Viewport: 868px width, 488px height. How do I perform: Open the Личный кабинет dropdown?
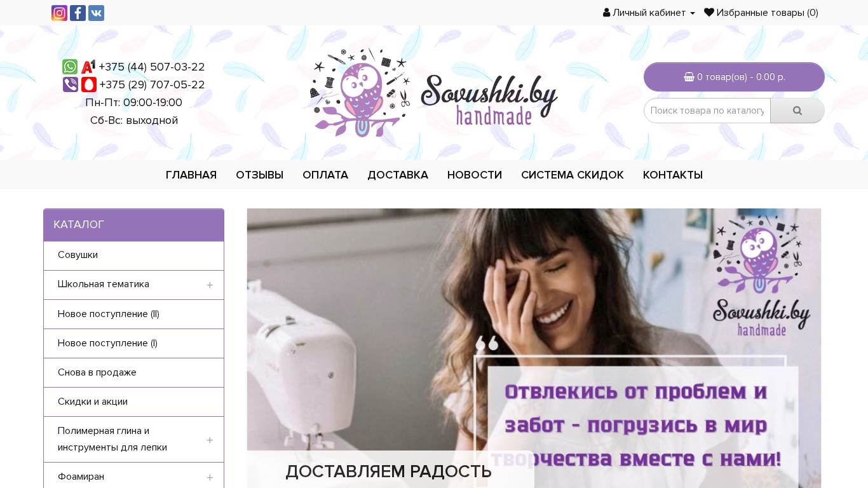pyautogui.click(x=649, y=13)
